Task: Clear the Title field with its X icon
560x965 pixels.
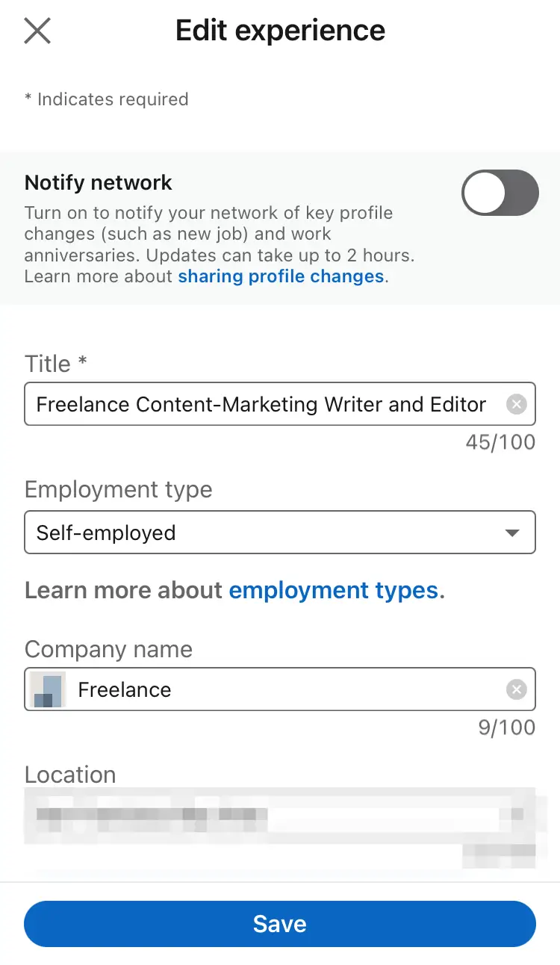Action: coord(516,404)
